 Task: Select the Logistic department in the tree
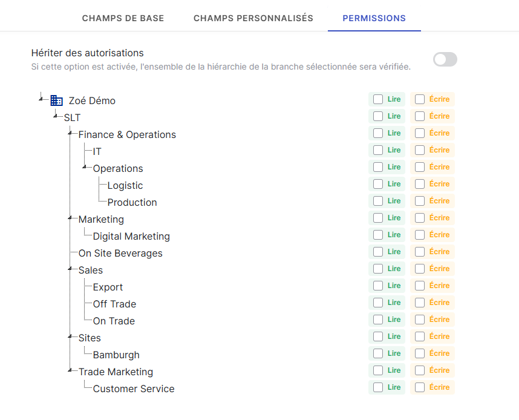tap(125, 185)
